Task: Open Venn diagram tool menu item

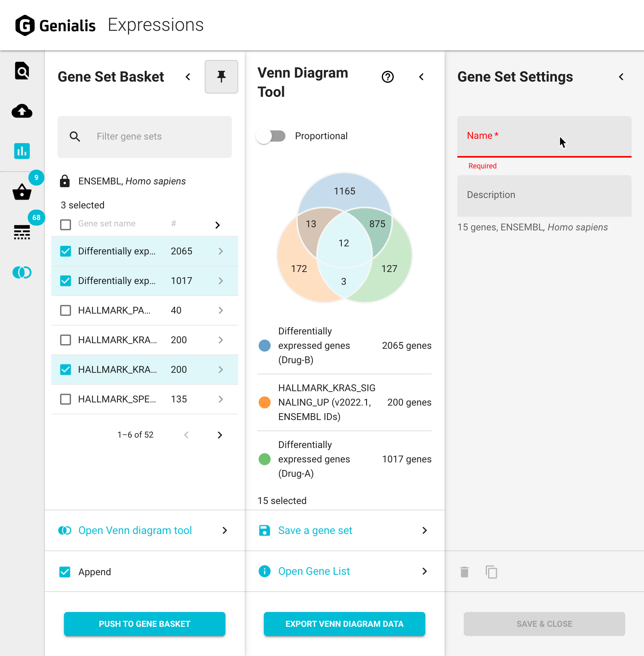Action: (135, 530)
